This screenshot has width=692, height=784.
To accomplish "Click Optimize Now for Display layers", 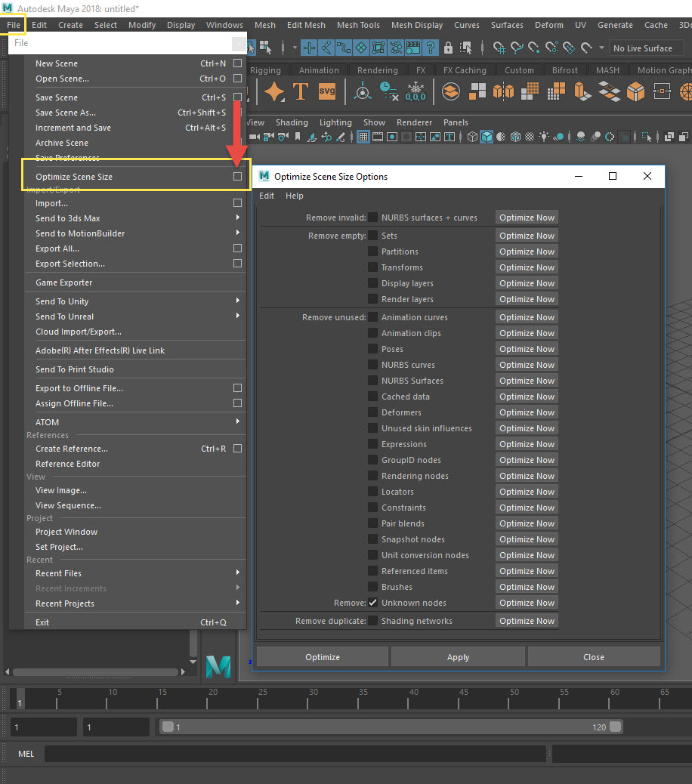I will pyautogui.click(x=527, y=283).
